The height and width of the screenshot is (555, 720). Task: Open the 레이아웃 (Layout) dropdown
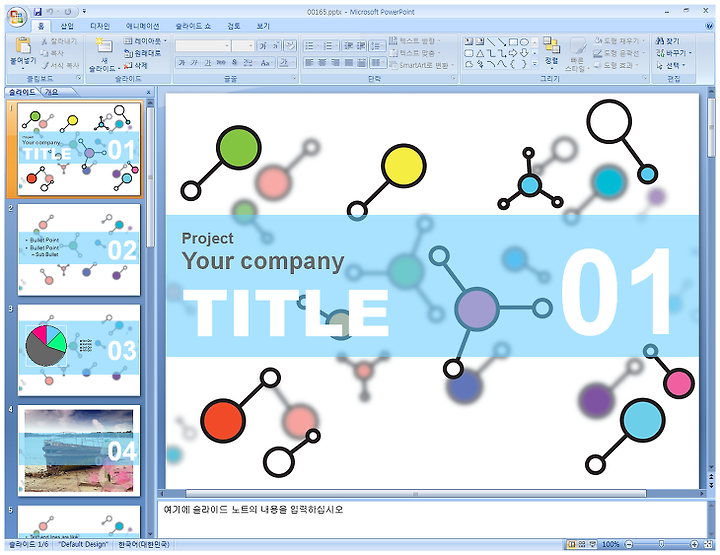145,41
